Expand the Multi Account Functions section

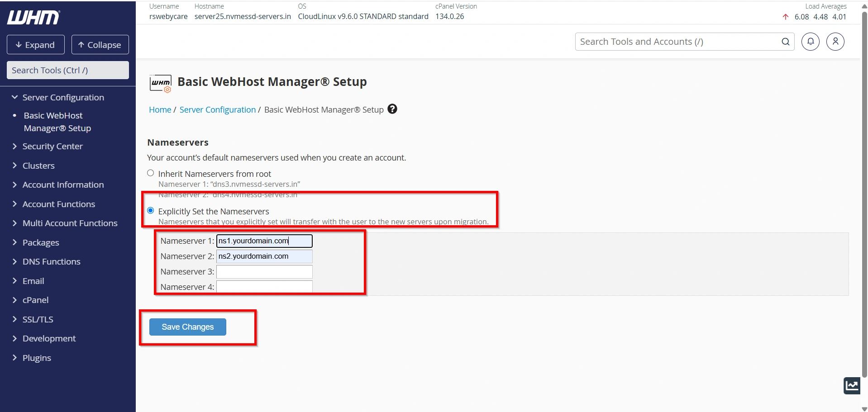coord(65,223)
